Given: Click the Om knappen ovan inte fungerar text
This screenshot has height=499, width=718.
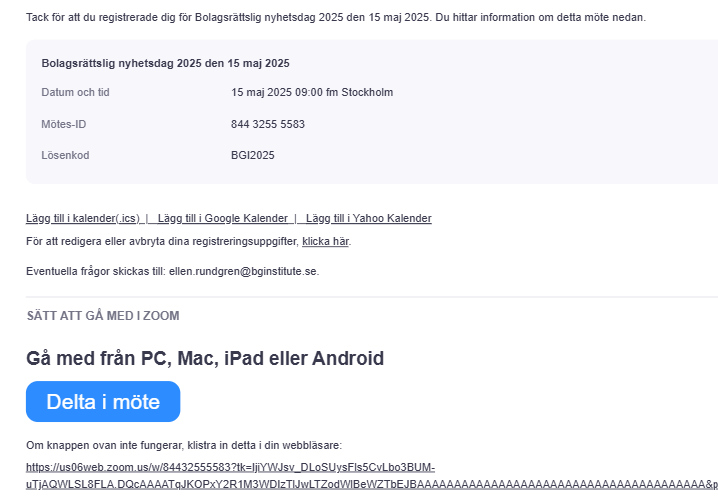Looking at the screenshot, I should click(x=184, y=445).
